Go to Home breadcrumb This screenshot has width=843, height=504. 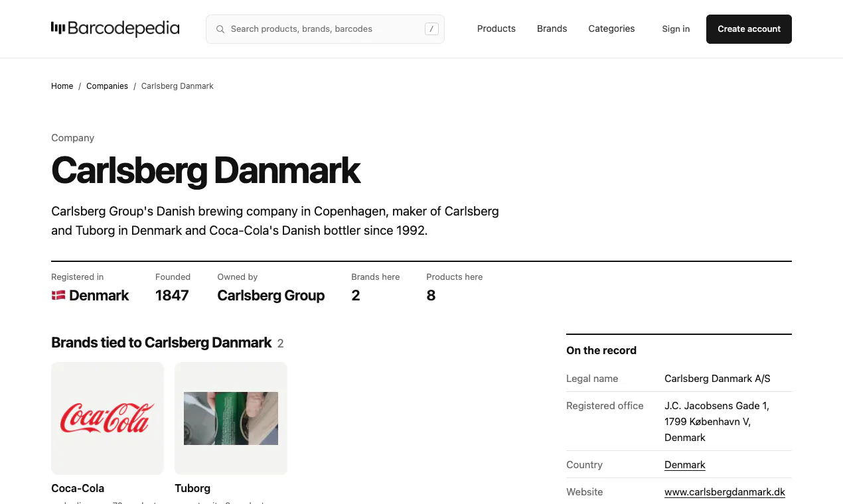[62, 86]
